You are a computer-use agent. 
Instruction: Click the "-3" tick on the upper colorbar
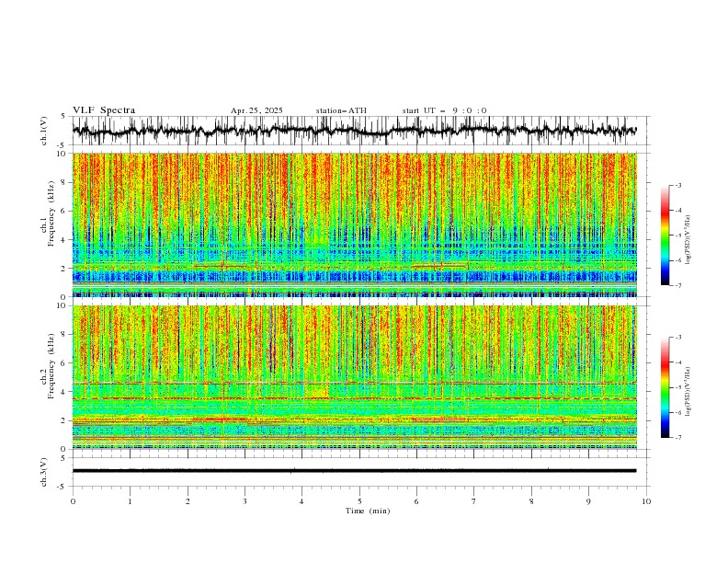click(x=677, y=185)
